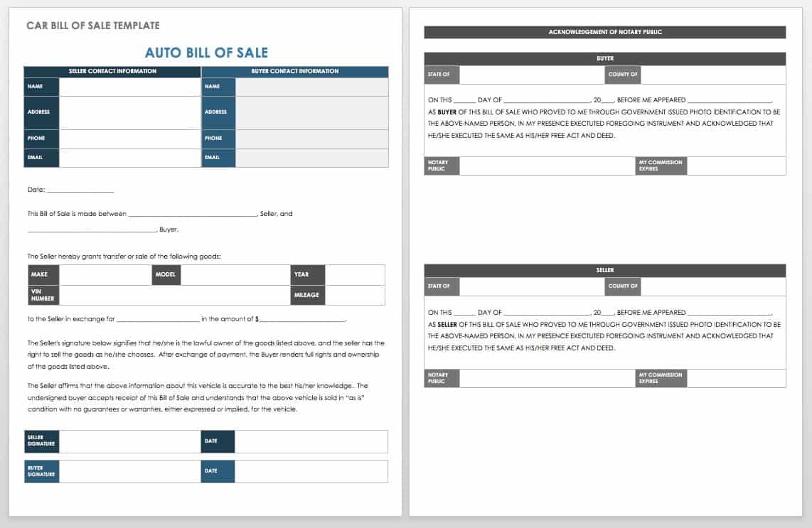This screenshot has height=528, width=812.
Task: Click the Seller Signature field
Action: [x=129, y=441]
